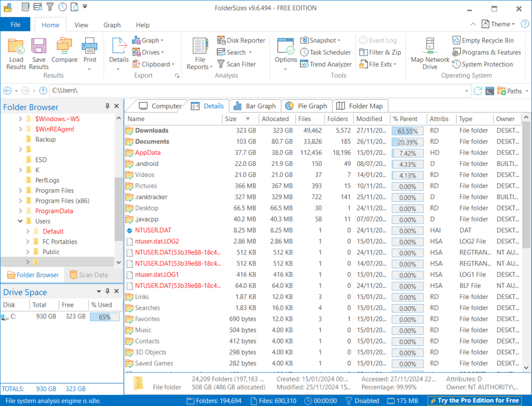
Task: Go up one folder level arrow
Action: click(x=43, y=90)
